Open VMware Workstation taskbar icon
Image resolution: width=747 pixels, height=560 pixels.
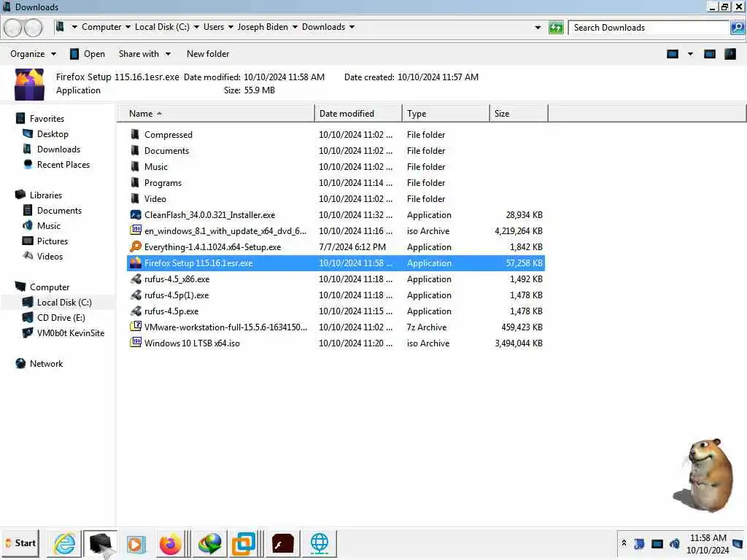coord(243,543)
